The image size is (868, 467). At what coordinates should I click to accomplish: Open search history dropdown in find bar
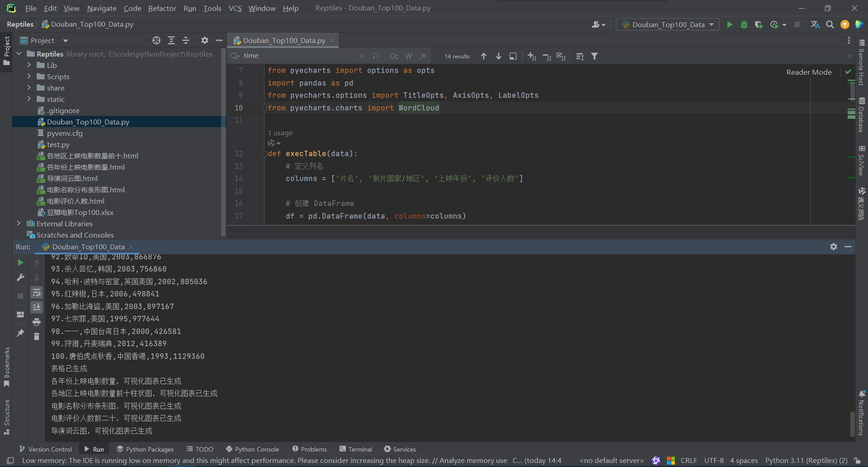point(236,56)
